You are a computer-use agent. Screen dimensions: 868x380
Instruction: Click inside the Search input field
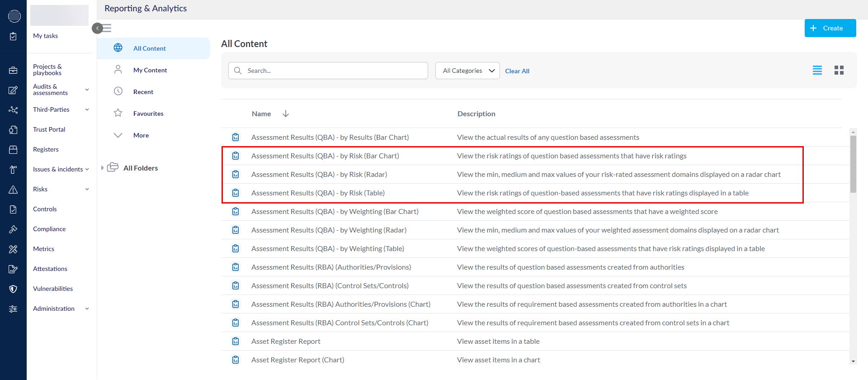(x=335, y=71)
